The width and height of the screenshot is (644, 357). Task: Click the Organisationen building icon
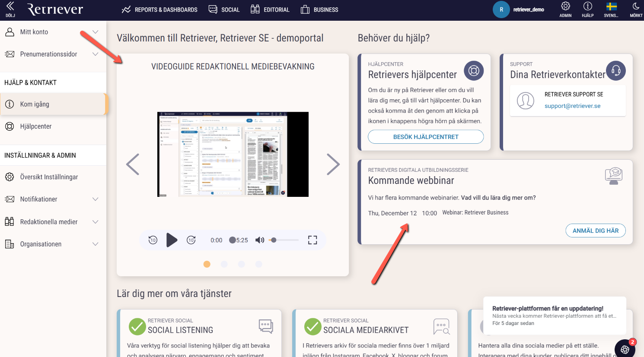tap(10, 244)
